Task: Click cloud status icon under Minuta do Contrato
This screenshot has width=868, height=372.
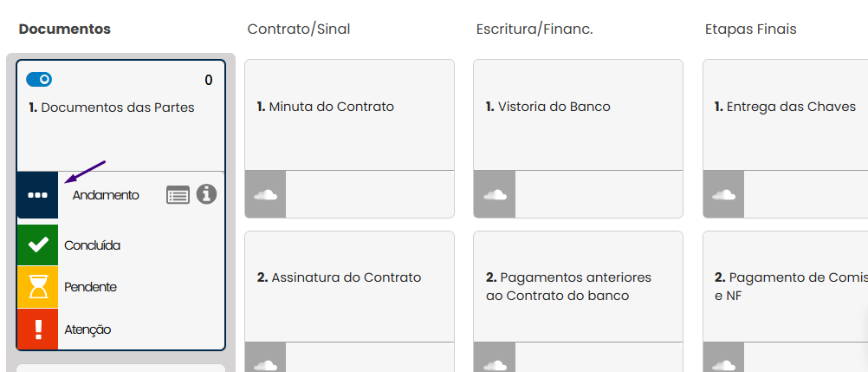Action: pos(266,194)
